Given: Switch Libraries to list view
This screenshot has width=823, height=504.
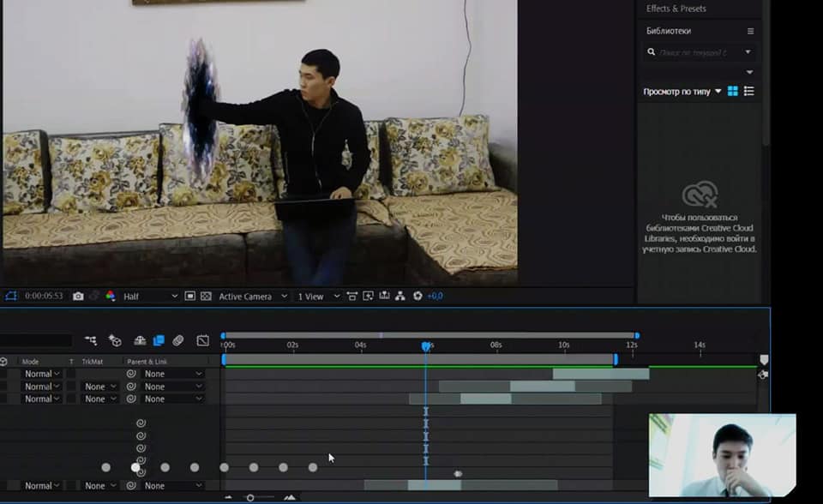Looking at the screenshot, I should [x=749, y=91].
